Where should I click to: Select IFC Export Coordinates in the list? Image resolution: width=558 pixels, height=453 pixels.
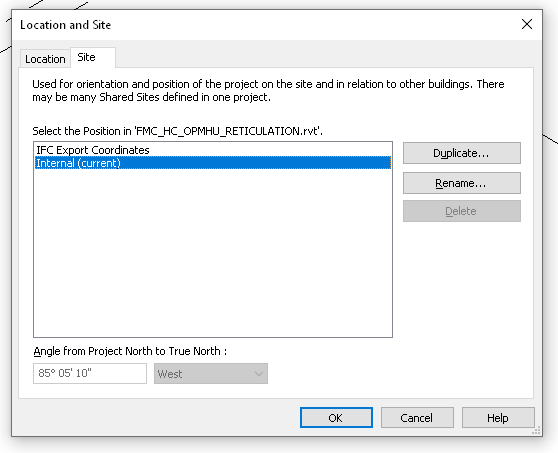[x=93, y=150]
